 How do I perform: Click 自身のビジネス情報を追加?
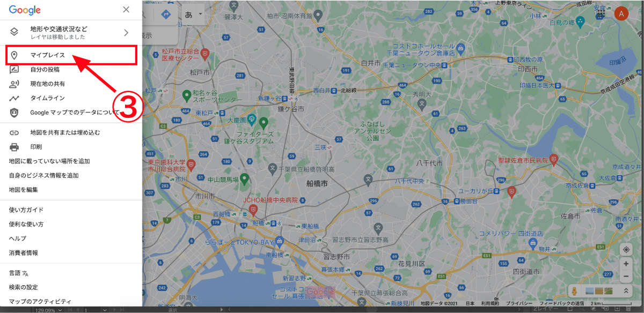pos(44,175)
